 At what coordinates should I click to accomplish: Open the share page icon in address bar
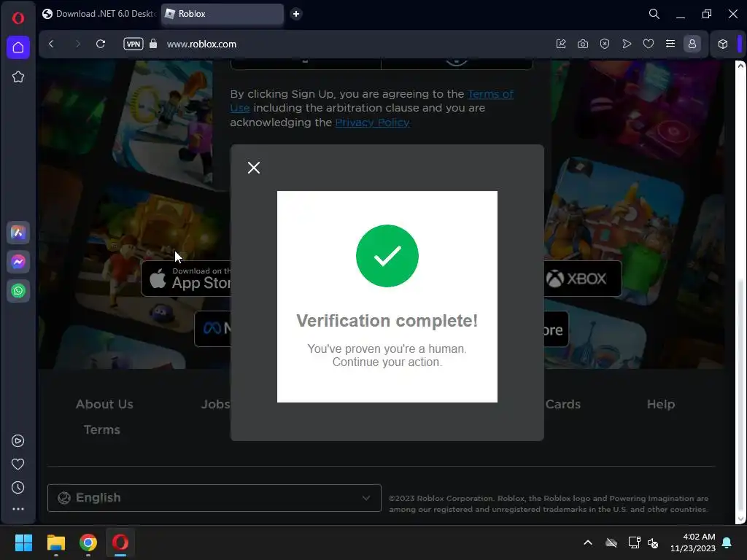[561, 44]
